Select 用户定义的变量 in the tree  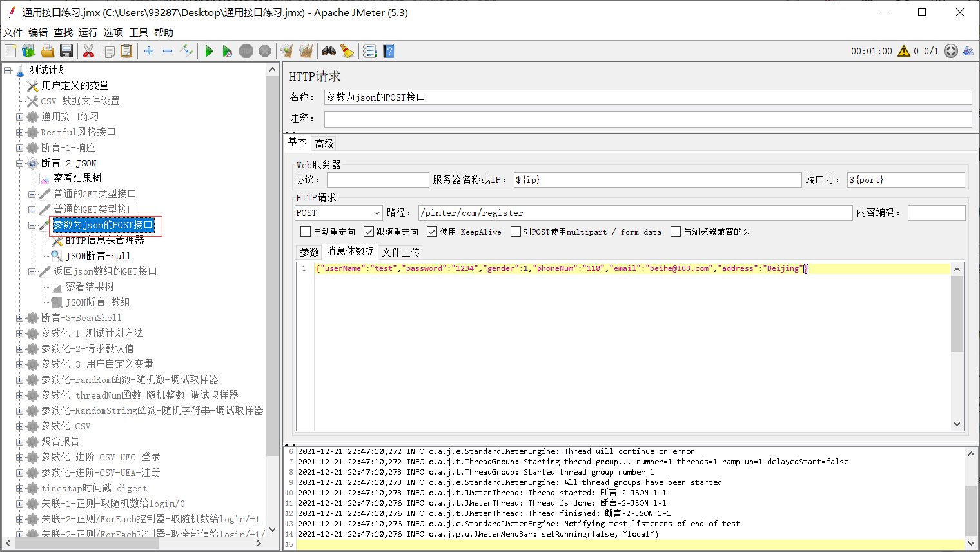point(75,85)
